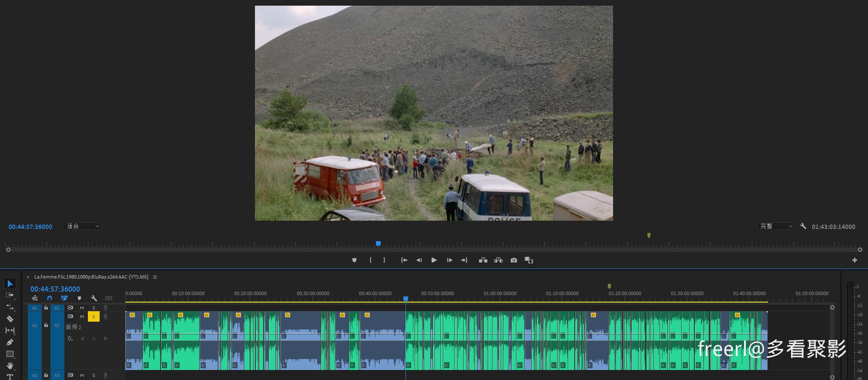Viewport: 868px width, 380px height.
Task: Open the 完整 playback resolution dropdown
Action: point(776,226)
